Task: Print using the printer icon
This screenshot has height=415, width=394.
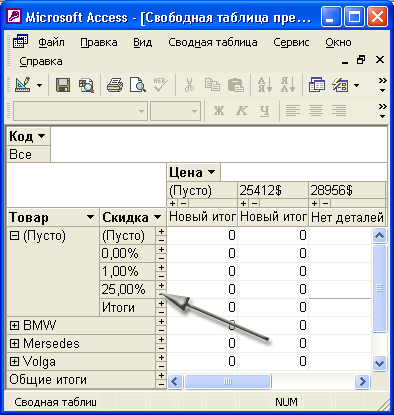Action: click(115, 85)
